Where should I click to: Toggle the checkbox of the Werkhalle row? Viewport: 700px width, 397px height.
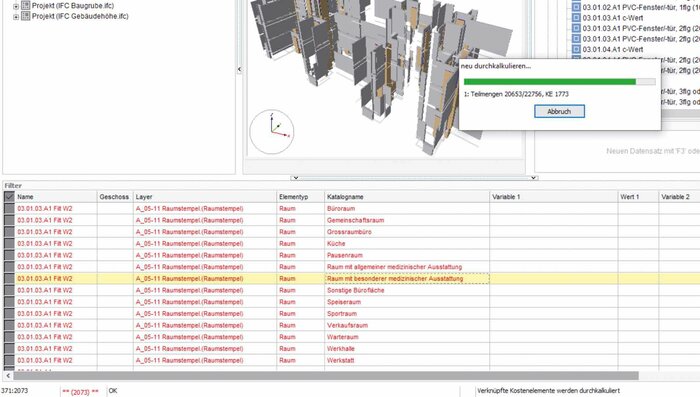pos(9,348)
